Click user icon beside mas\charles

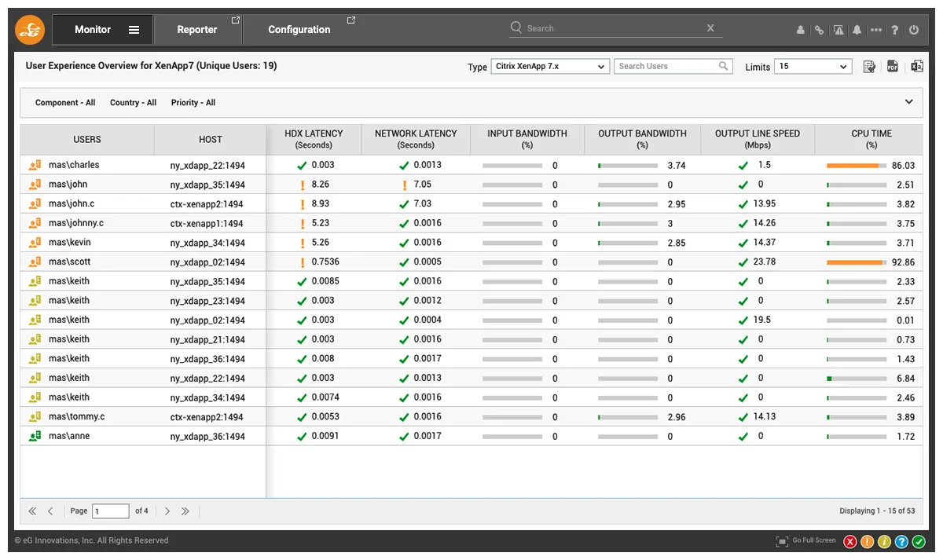tap(35, 165)
